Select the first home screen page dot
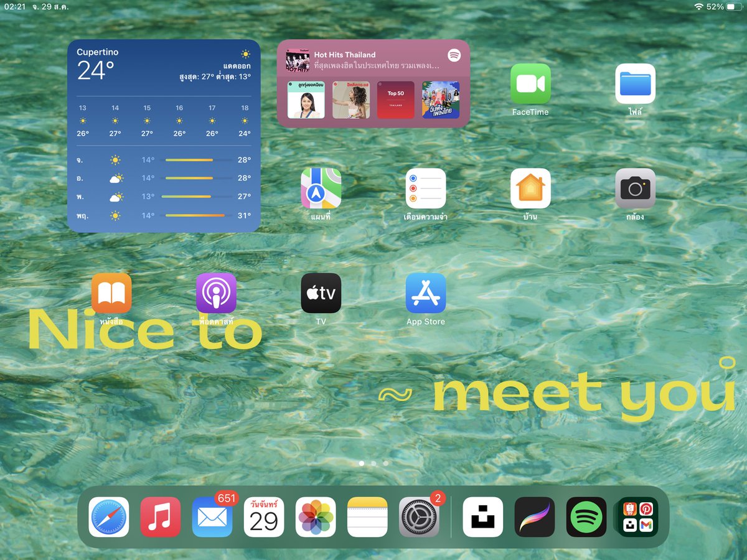The height and width of the screenshot is (560, 747). (x=362, y=464)
